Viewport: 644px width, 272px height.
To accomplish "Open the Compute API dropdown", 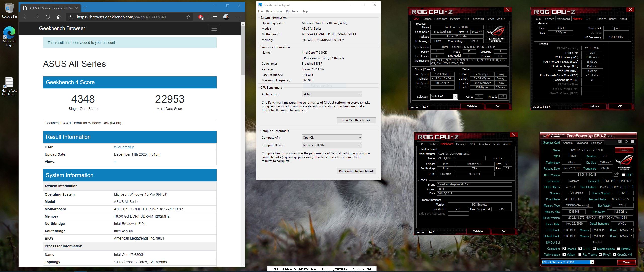I will [332, 138].
